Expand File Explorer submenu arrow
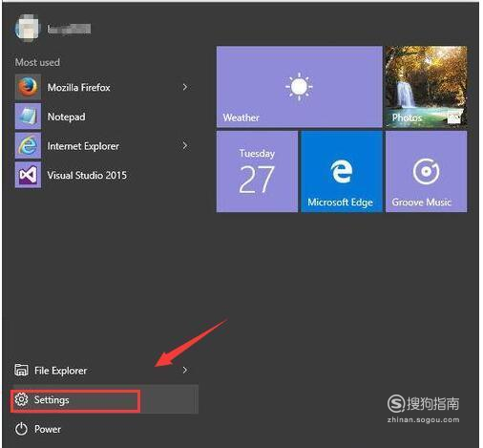Viewport: 483px width, 448px height. tap(185, 370)
